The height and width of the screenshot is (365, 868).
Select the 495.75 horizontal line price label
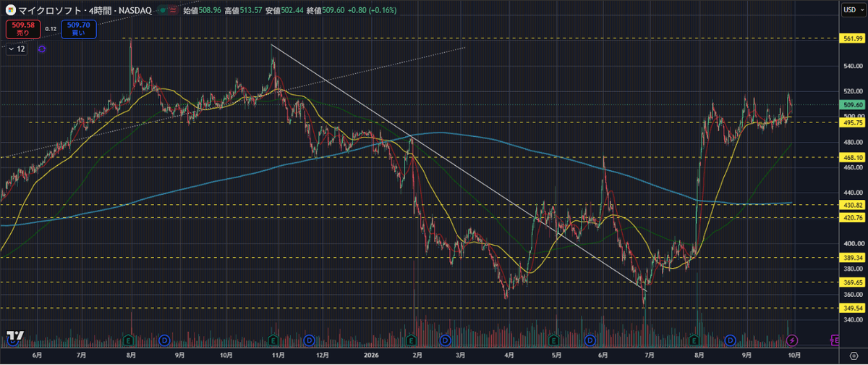[x=851, y=122]
